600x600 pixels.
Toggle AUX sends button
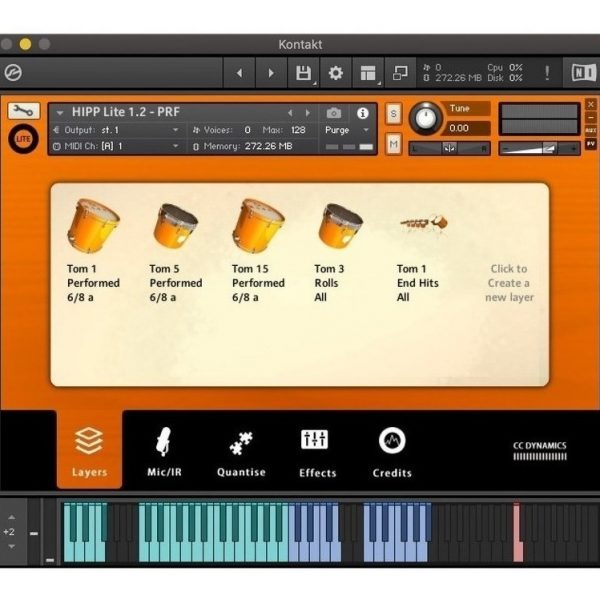click(591, 130)
